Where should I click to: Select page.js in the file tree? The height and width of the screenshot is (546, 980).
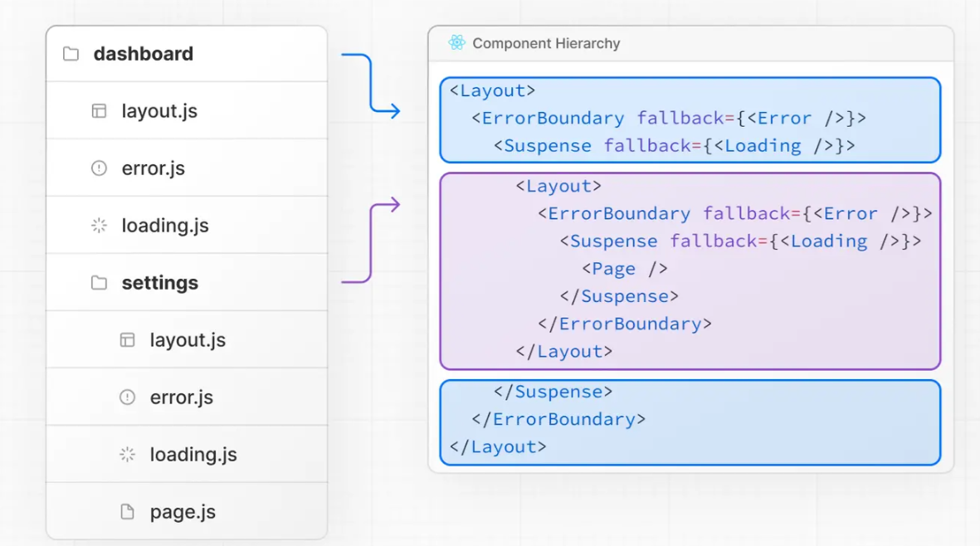pyautogui.click(x=183, y=512)
